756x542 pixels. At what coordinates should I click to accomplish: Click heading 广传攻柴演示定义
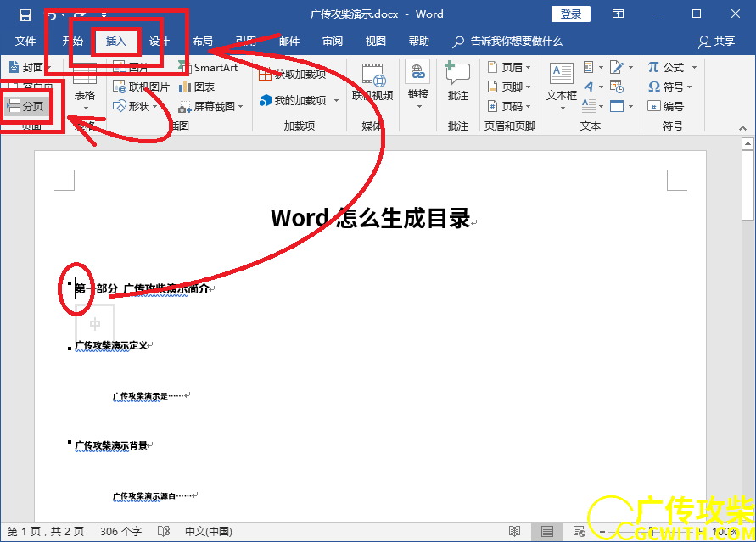click(111, 345)
